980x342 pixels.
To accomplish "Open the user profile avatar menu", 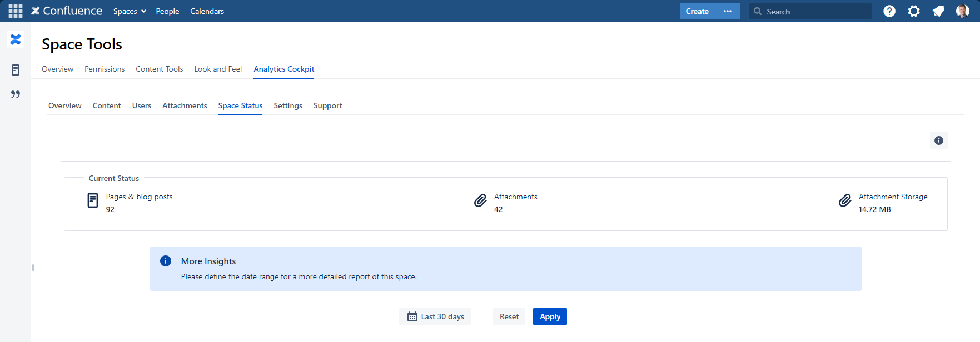I will (962, 11).
